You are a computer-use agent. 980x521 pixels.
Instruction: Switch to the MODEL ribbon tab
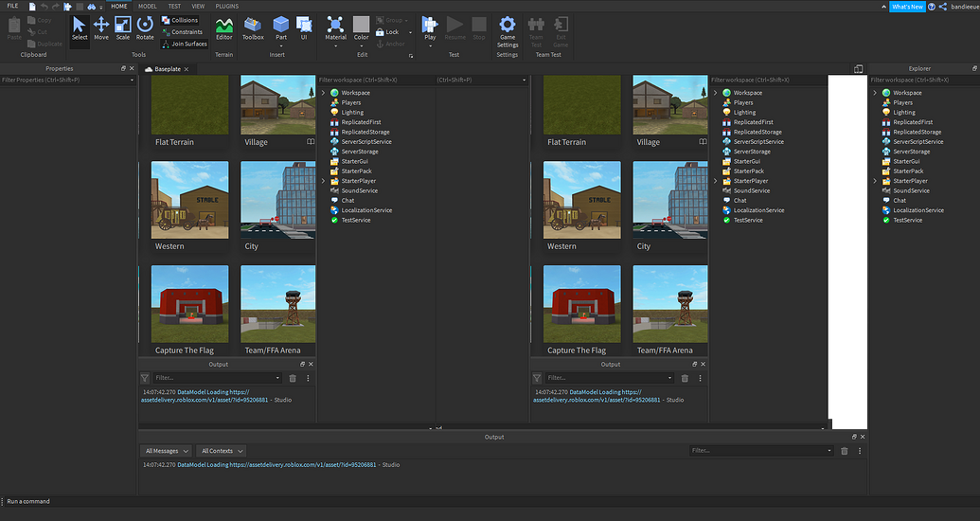(148, 7)
